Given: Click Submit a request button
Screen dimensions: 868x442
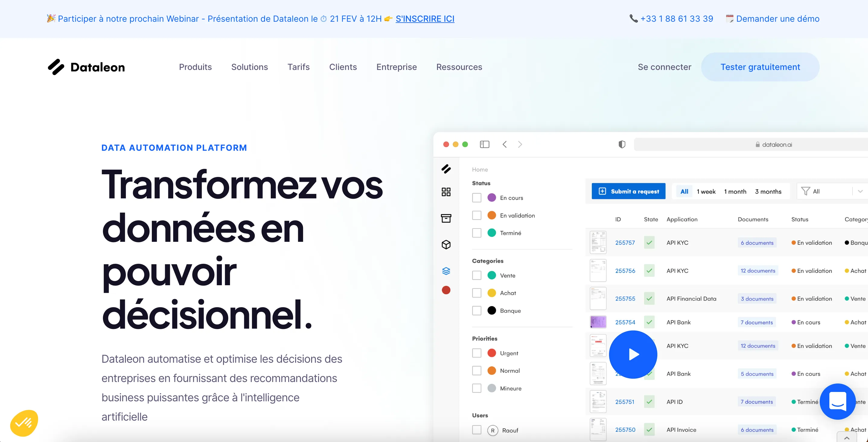Looking at the screenshot, I should [628, 191].
